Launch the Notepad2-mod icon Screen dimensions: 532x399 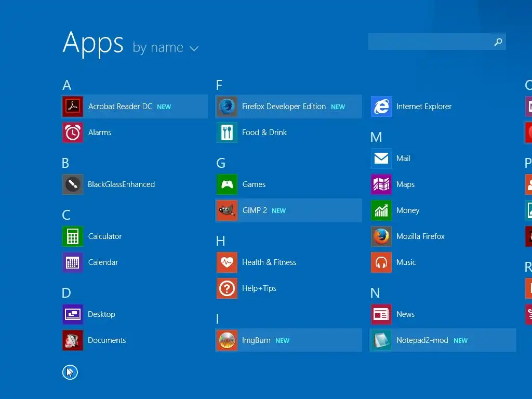(x=381, y=340)
